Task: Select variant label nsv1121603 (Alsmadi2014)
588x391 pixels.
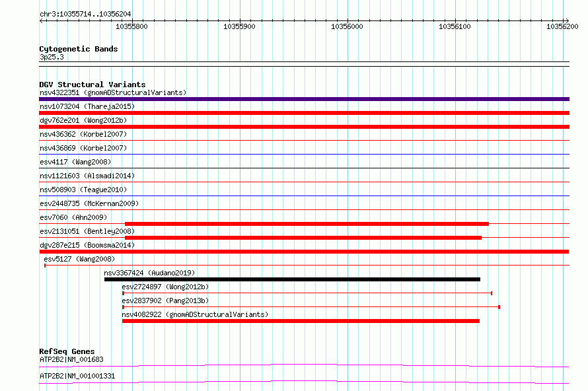Action: pos(87,176)
